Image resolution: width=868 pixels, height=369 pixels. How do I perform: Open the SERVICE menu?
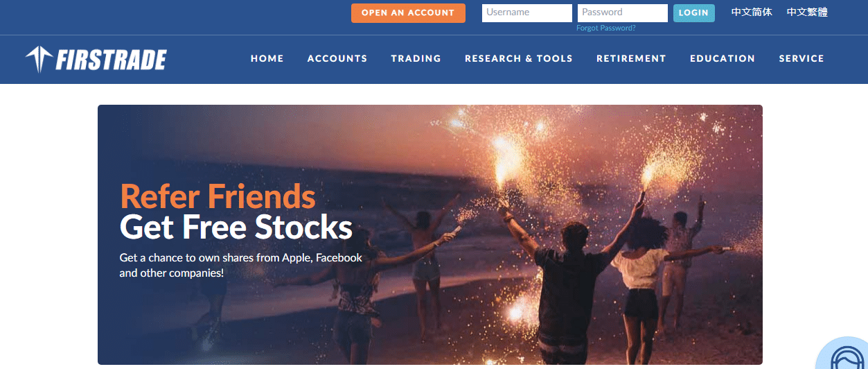[801, 59]
